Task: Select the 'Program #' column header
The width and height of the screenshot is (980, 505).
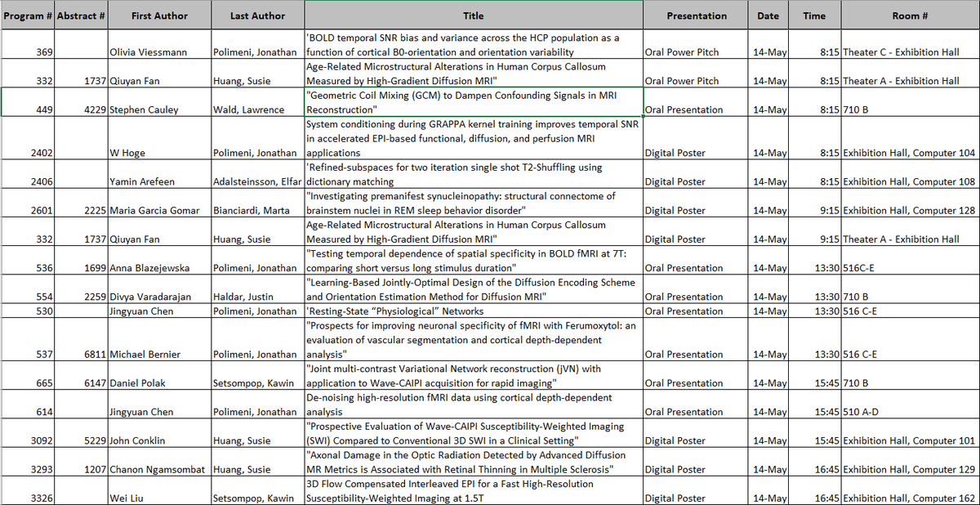Action: coord(27,16)
